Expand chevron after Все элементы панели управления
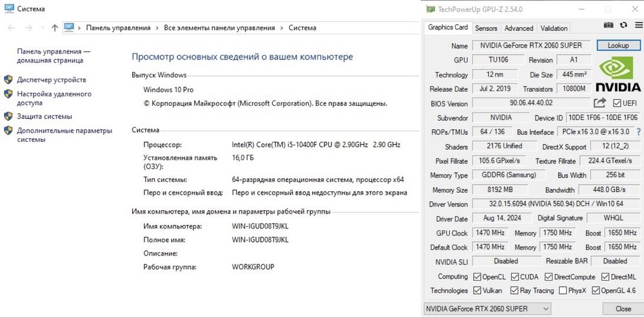This screenshot has height=318, width=644. click(282, 28)
